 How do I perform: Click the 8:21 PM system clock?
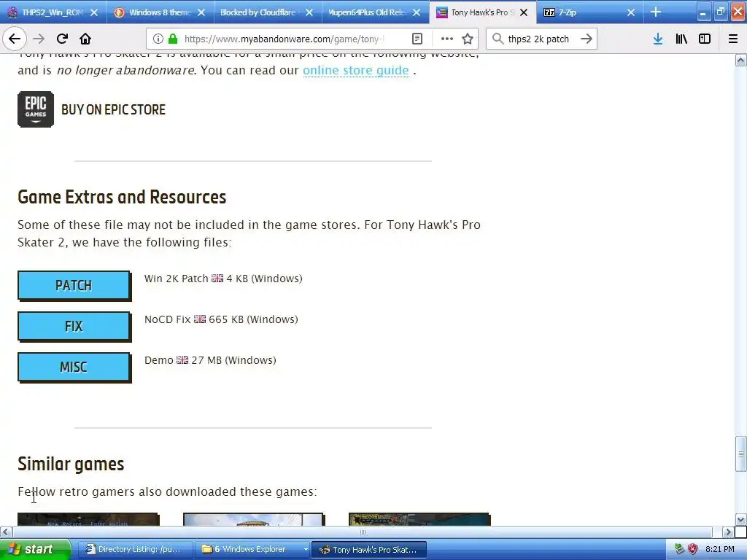(x=720, y=549)
